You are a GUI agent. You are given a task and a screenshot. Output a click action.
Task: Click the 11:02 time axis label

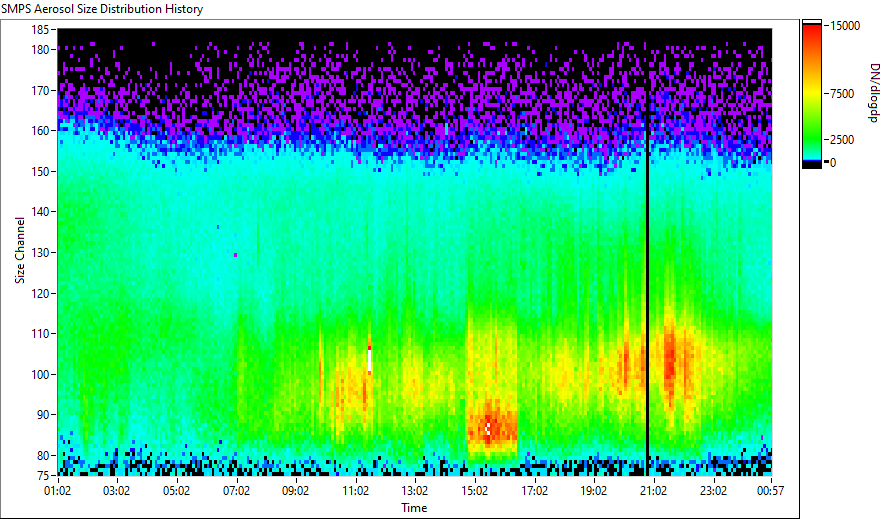[355, 491]
